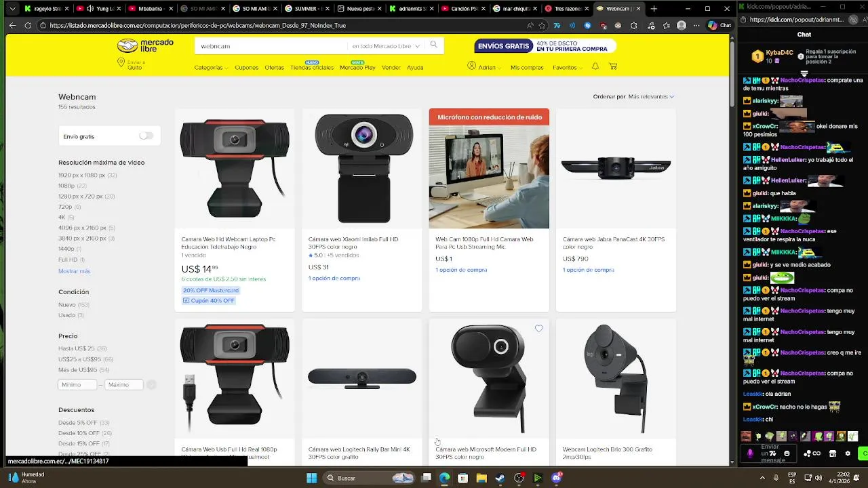Viewport: 868px width, 488px height.
Task: Open Mis compras link
Action: pos(527,68)
